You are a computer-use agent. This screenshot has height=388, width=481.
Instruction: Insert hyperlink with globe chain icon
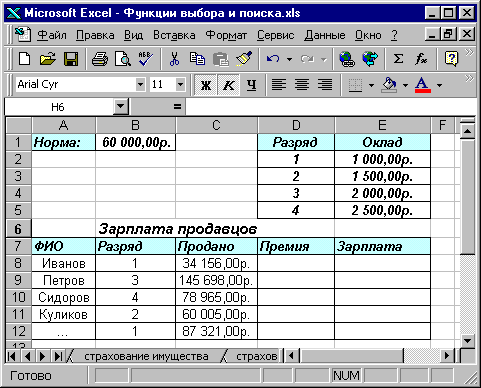(x=347, y=59)
